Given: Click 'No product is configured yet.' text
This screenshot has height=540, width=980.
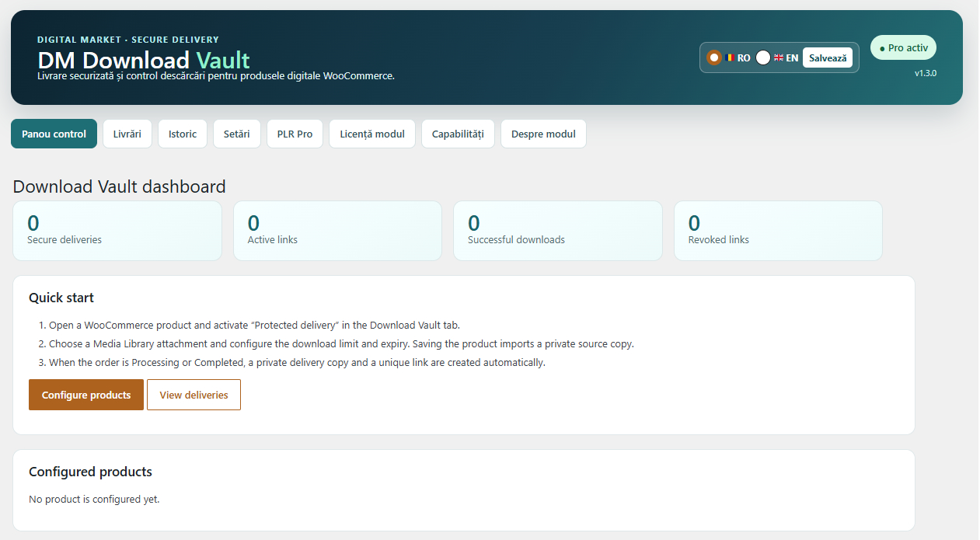Looking at the screenshot, I should tap(94, 499).
